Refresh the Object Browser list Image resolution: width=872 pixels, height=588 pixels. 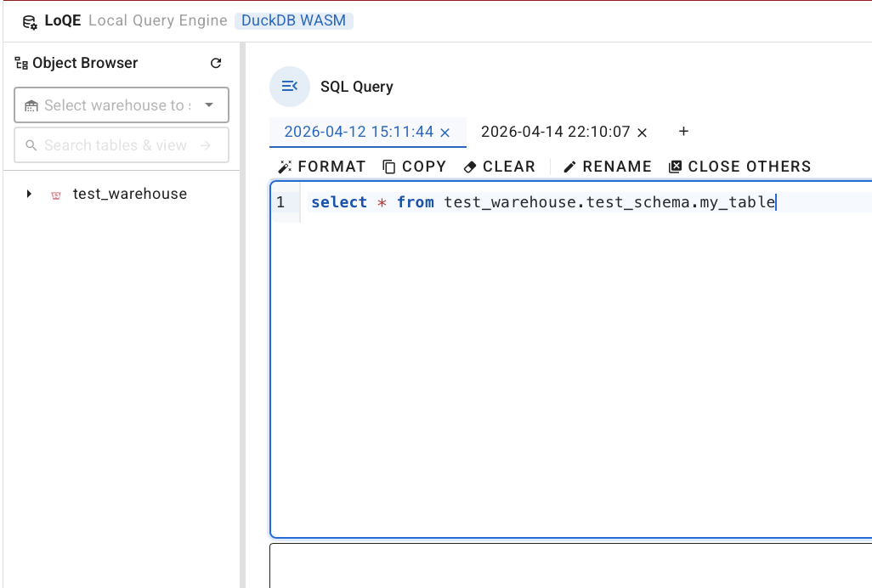[216, 63]
